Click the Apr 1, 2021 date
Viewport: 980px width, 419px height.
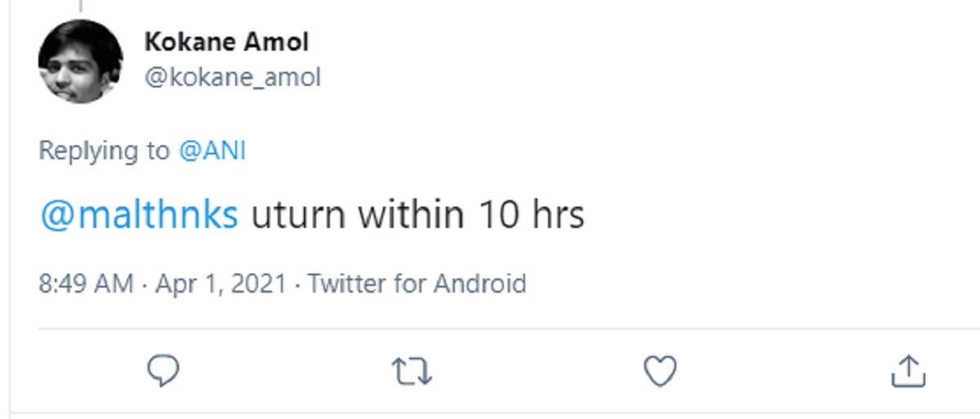click(220, 284)
